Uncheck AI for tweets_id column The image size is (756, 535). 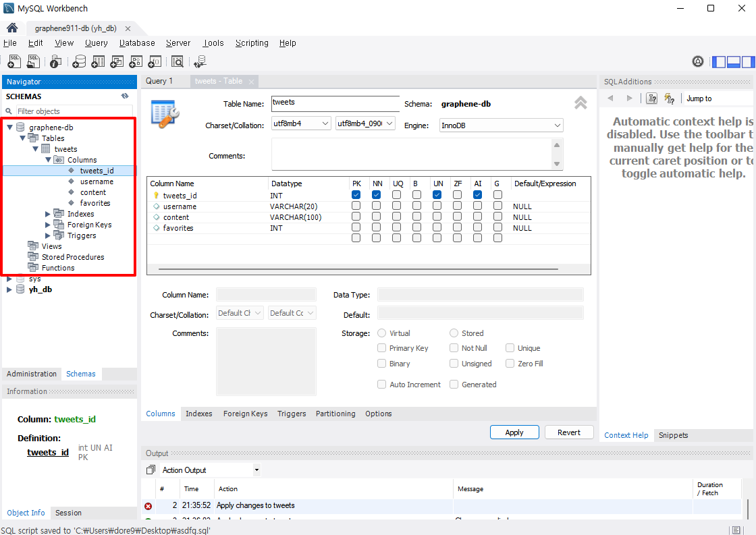pyautogui.click(x=477, y=195)
